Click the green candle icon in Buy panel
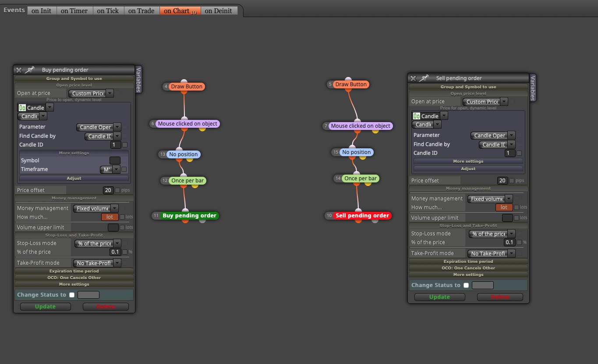This screenshot has height=364, width=598. [22, 108]
